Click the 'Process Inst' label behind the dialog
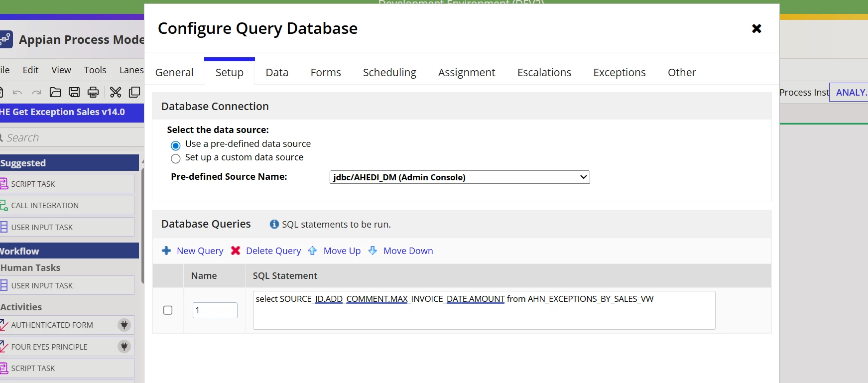This screenshot has height=383, width=868. click(804, 93)
